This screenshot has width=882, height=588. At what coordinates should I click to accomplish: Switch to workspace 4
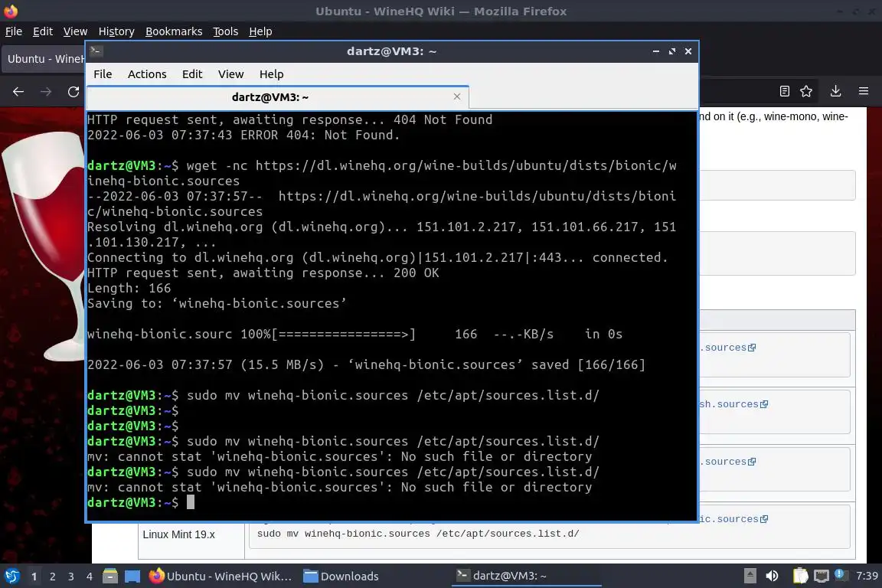90,577
